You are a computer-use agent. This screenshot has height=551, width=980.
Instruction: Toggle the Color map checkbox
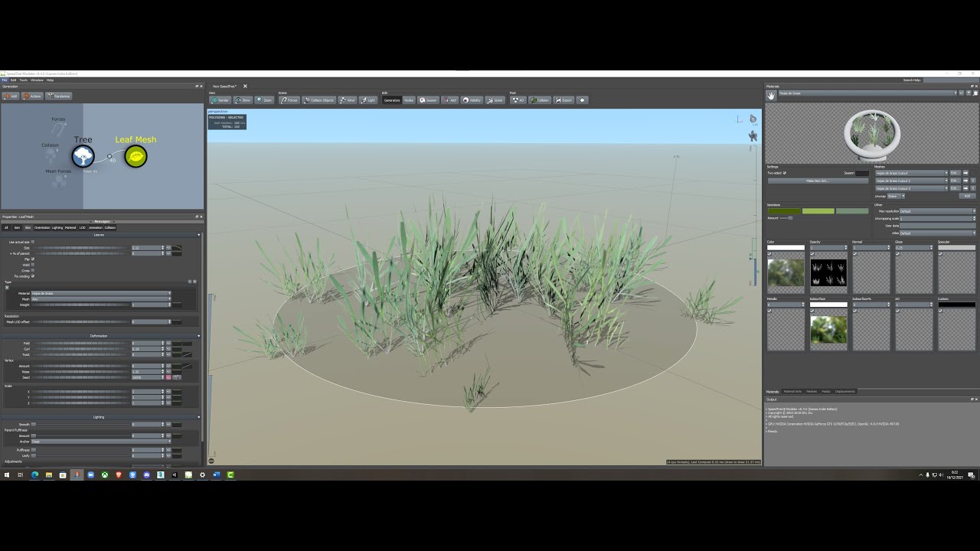point(769,254)
